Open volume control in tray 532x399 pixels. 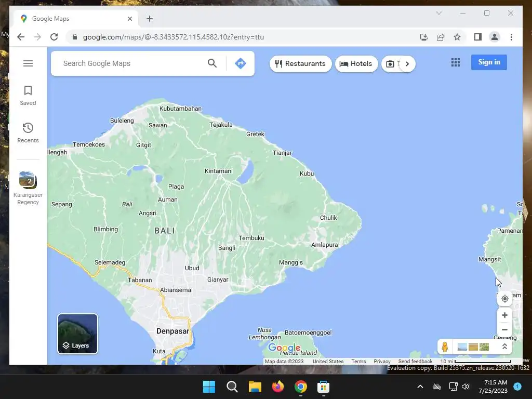click(x=465, y=387)
